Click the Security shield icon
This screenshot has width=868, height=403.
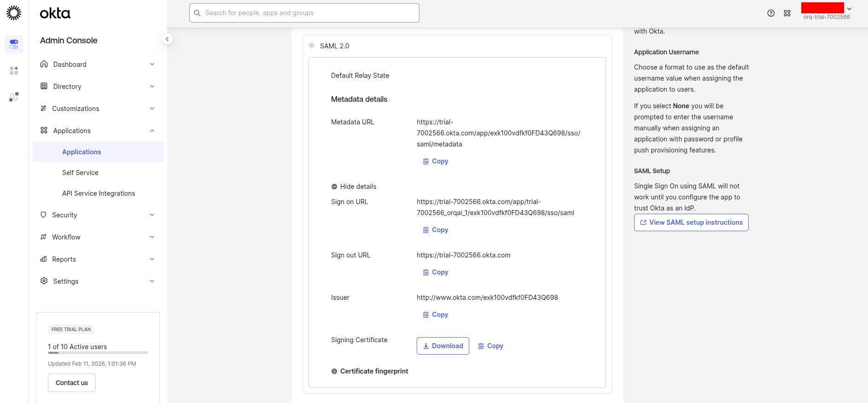[43, 215]
